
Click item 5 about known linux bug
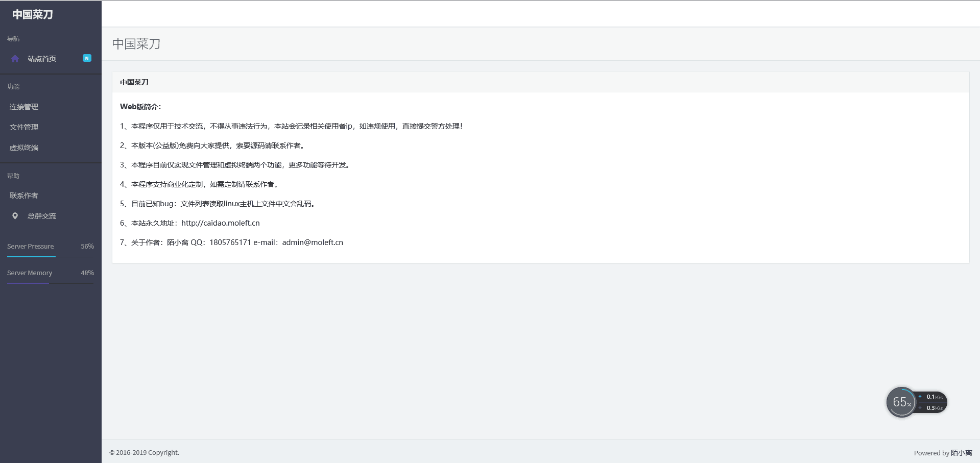pos(219,204)
